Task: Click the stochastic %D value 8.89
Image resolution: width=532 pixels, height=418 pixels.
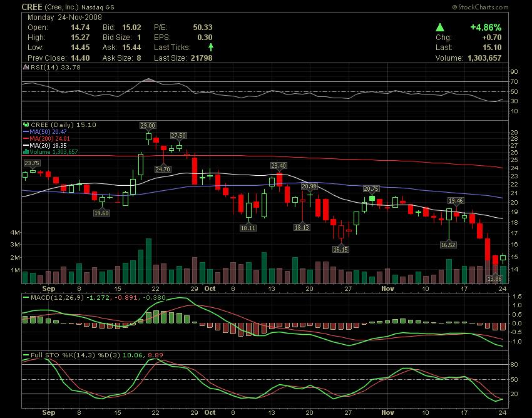Action: (x=155, y=355)
